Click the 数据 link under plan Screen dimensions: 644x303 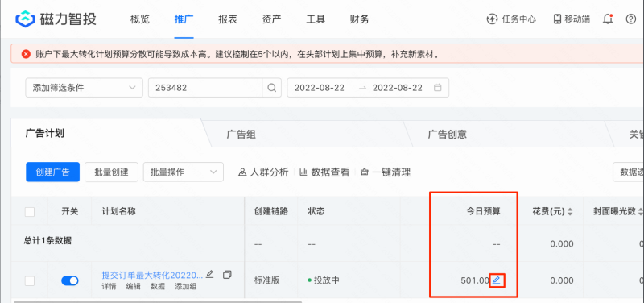coord(158,287)
